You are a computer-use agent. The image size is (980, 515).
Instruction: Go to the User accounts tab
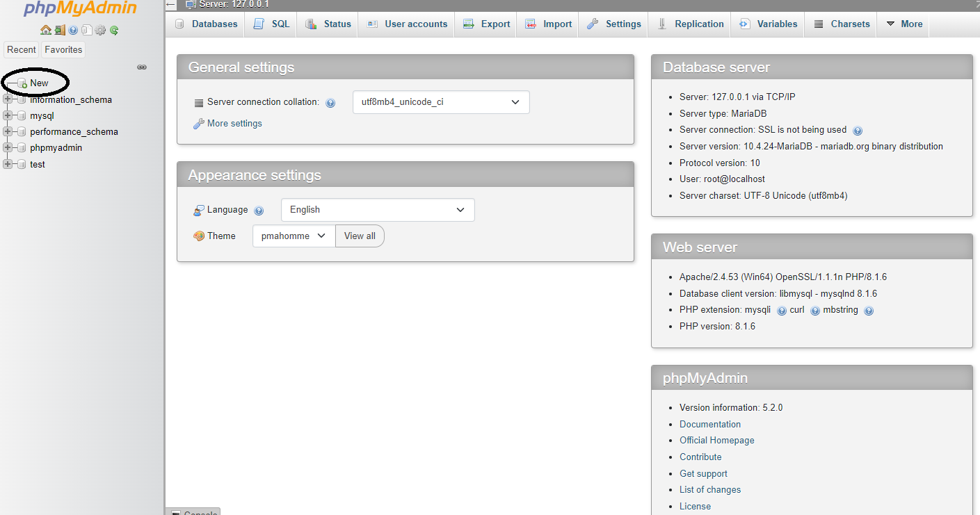click(407, 24)
